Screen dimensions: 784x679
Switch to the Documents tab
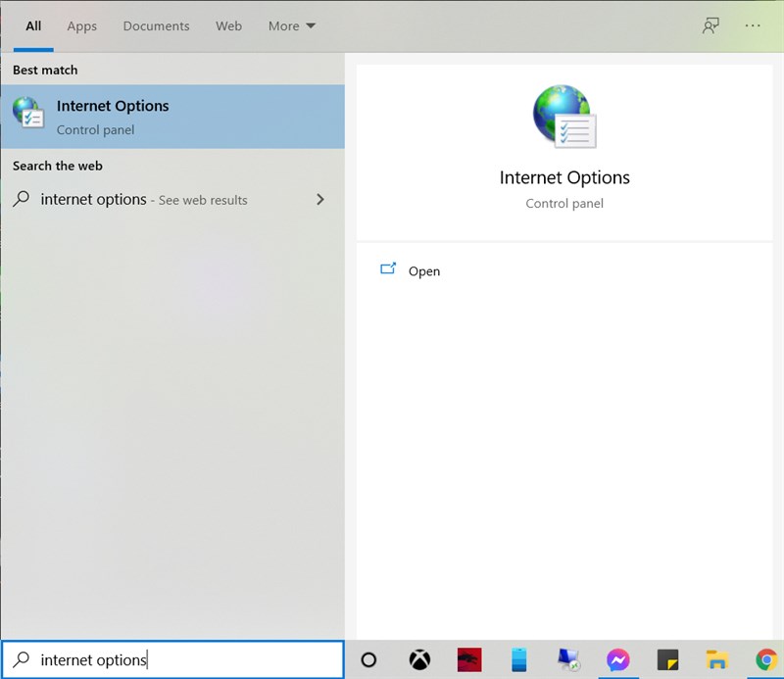coord(156,26)
